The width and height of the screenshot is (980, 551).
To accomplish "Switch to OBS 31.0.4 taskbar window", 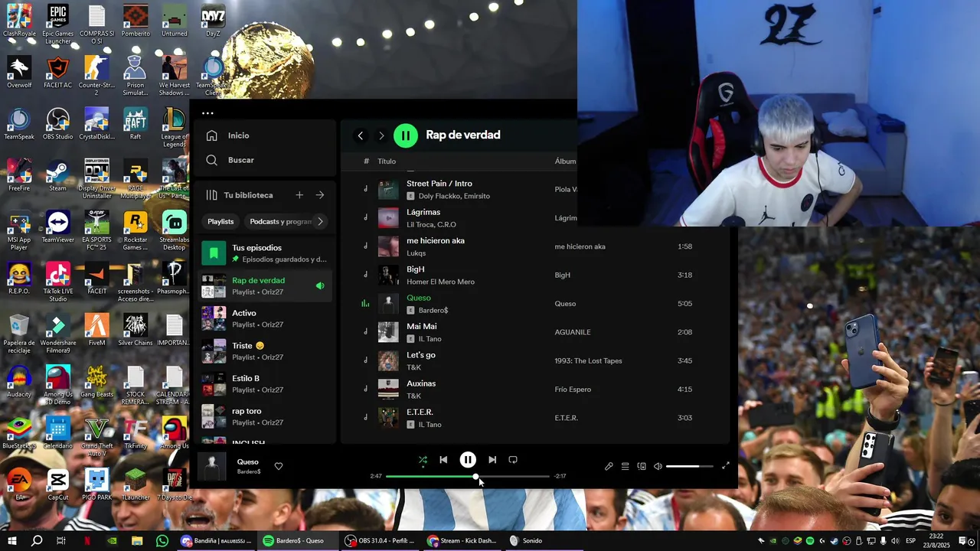I will (379, 541).
